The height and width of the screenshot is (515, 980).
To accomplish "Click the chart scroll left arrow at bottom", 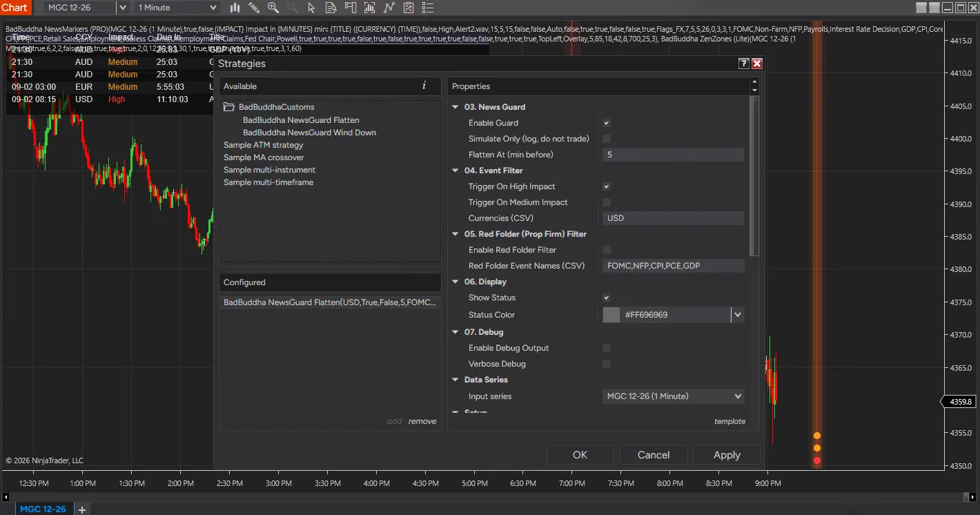I will pyautogui.click(x=6, y=496).
